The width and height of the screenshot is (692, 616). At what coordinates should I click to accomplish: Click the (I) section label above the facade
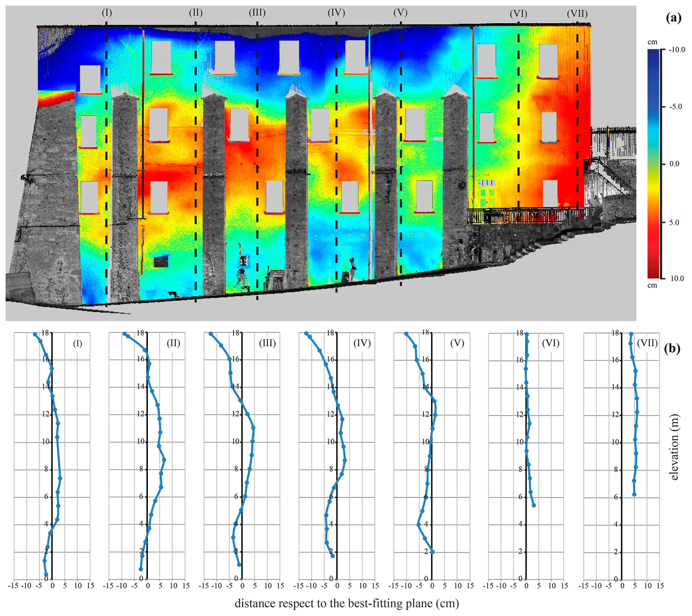[107, 13]
